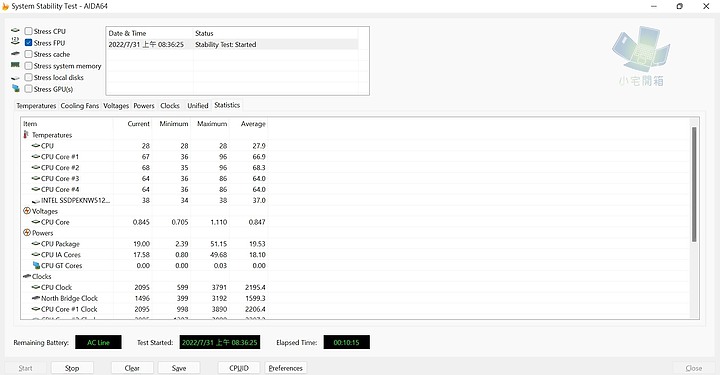
Task: Select the CPU Core #2 row
Action: (145, 168)
